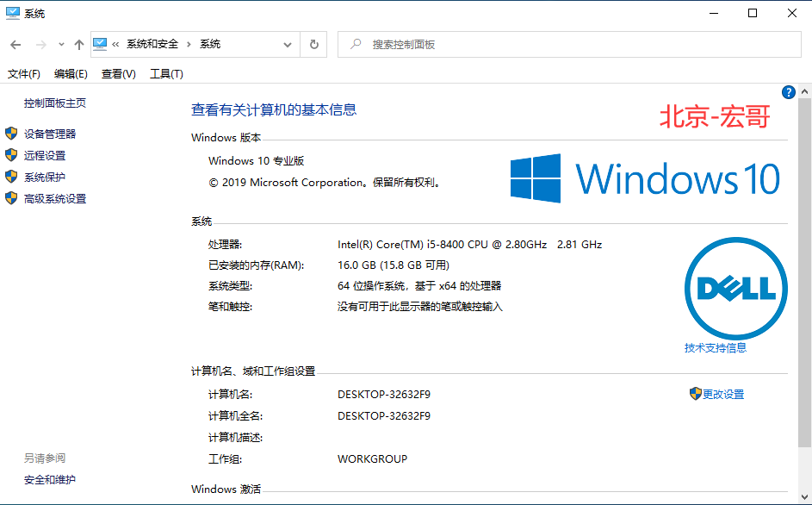
Task: Click the 没有可用于此显示器的笔或触控输入 text
Action: (x=420, y=307)
